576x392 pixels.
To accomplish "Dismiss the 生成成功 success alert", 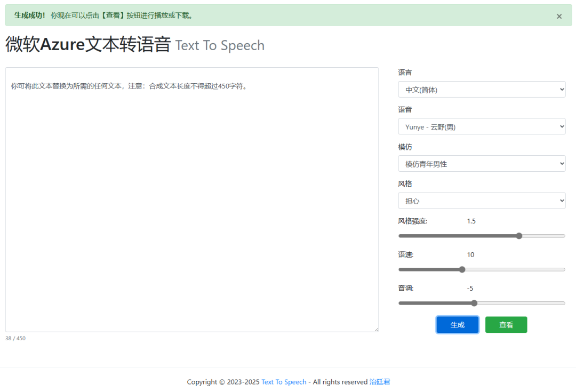I will point(559,16).
